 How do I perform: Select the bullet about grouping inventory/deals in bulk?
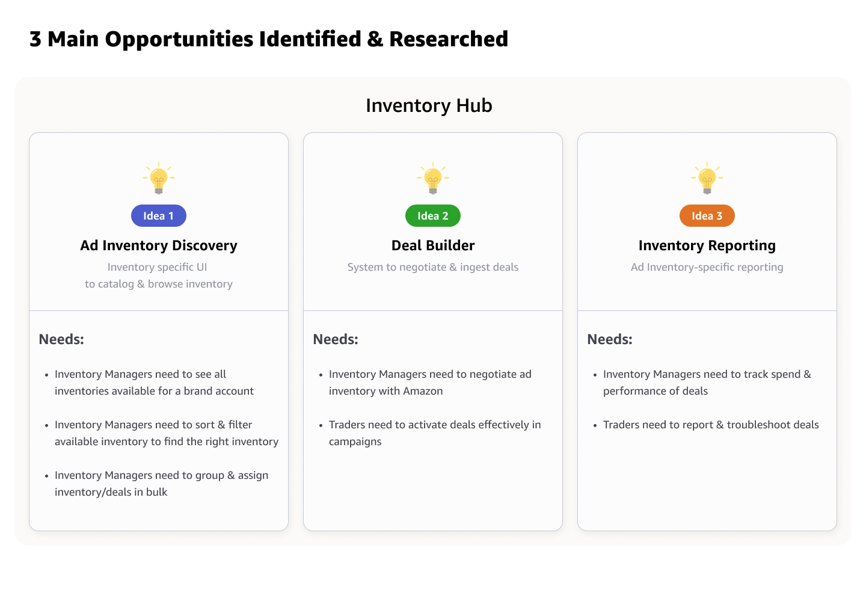tap(161, 484)
